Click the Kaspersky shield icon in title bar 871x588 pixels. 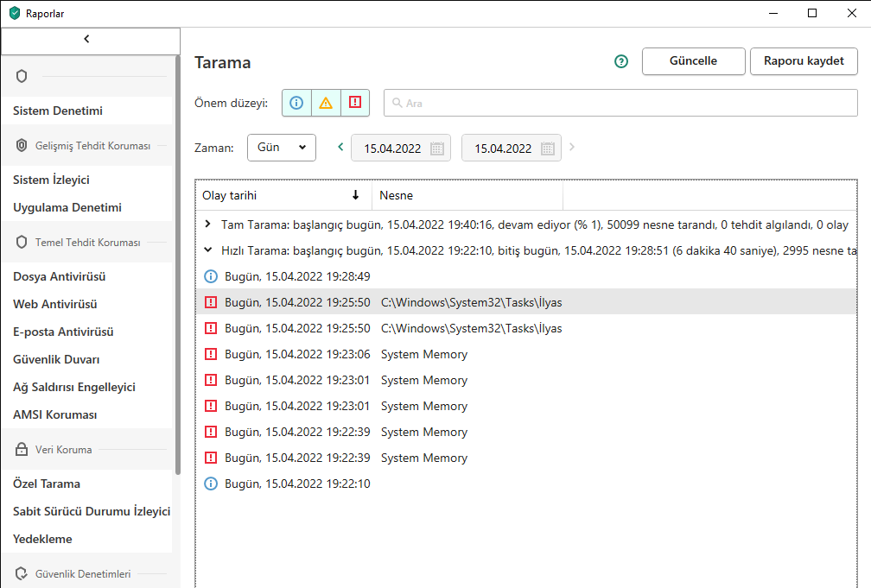point(15,13)
